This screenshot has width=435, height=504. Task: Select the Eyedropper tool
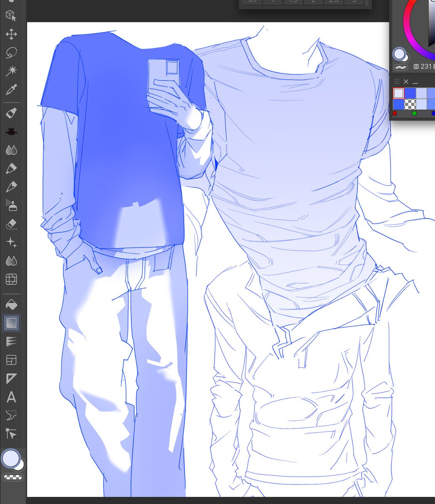pyautogui.click(x=11, y=90)
